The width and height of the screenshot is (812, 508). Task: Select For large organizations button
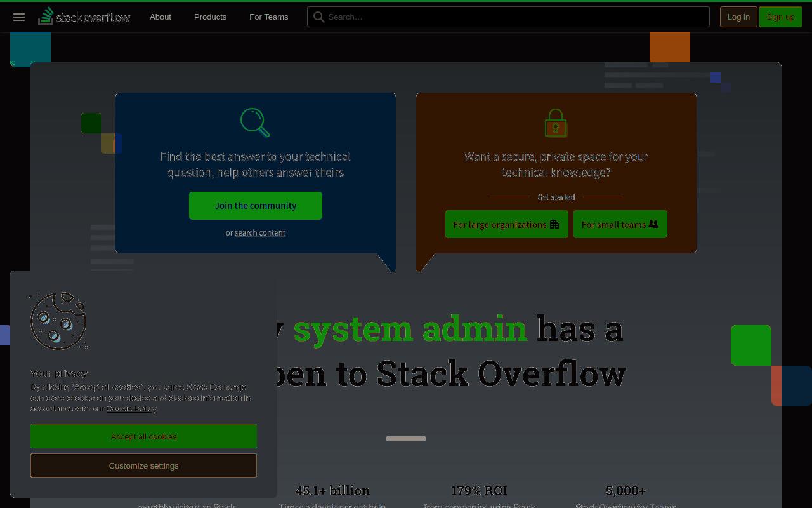coord(506,224)
